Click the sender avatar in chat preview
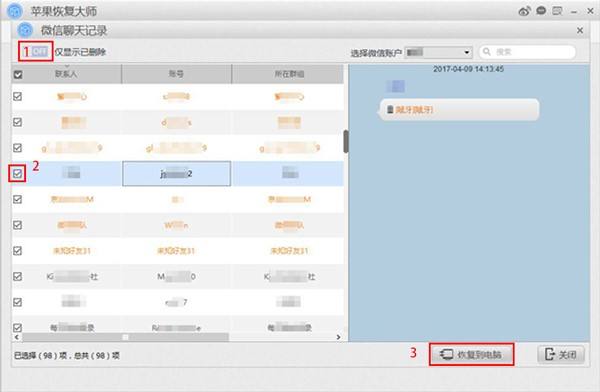600x392 pixels. click(396, 86)
